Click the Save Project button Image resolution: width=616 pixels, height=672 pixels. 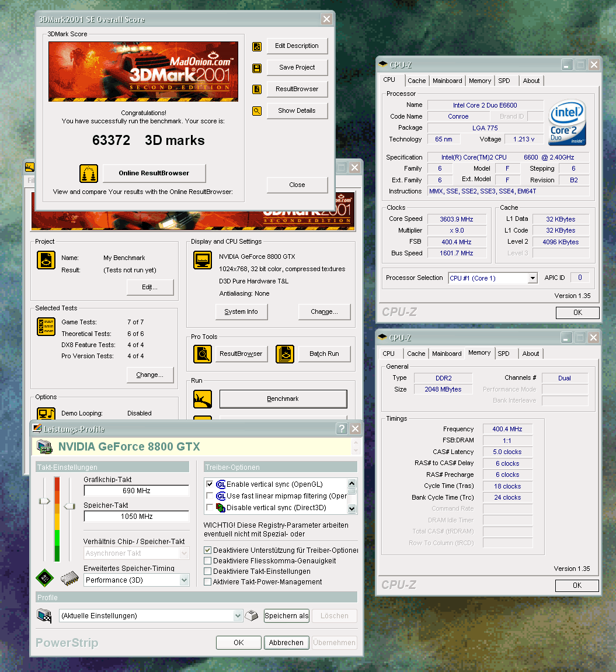pos(297,67)
